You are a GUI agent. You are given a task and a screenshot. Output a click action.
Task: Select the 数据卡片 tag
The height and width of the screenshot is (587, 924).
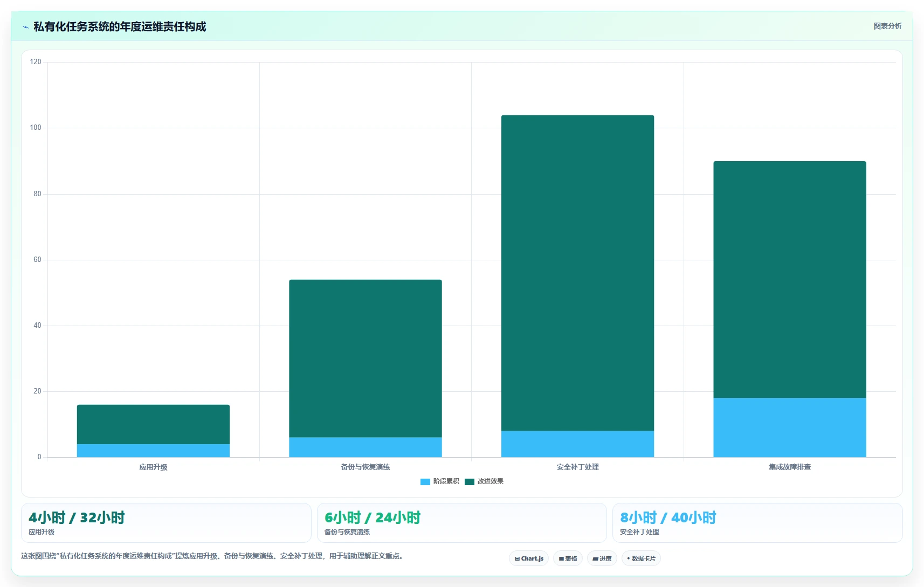click(x=641, y=558)
